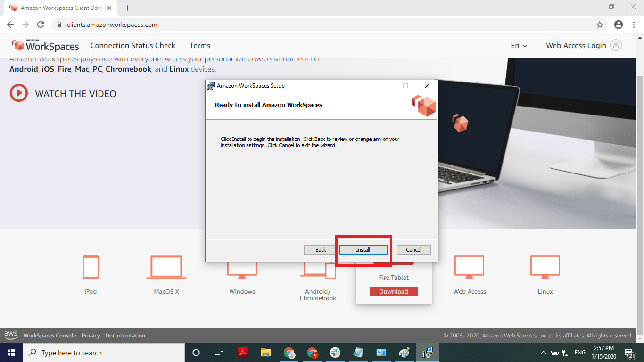Screen dimensions: 644x362
Task: Click the Amazon WorkSpaces logo
Action: point(46,45)
